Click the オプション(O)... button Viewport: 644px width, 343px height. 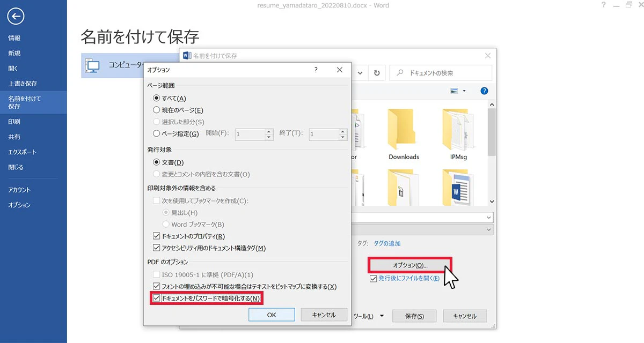pos(410,265)
